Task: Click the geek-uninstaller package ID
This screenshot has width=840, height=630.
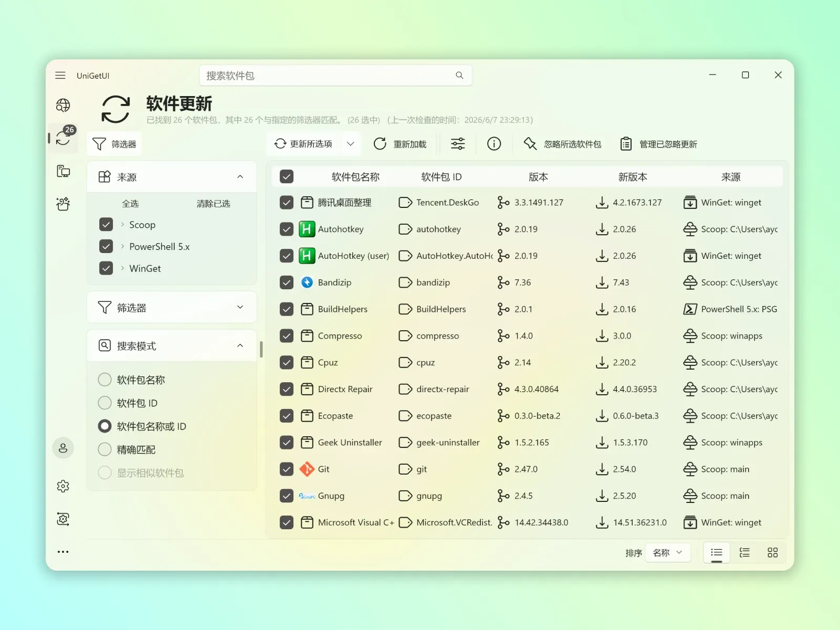Action: tap(448, 443)
